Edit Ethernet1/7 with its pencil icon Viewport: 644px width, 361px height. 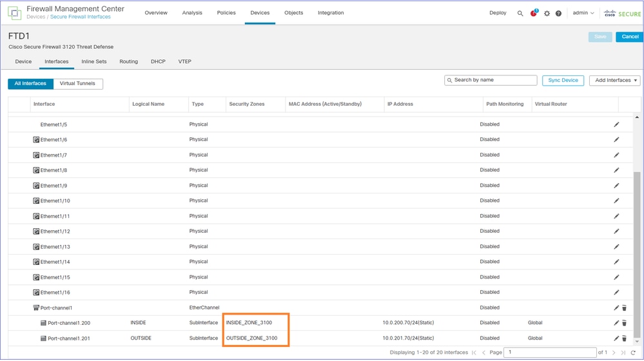(616, 155)
